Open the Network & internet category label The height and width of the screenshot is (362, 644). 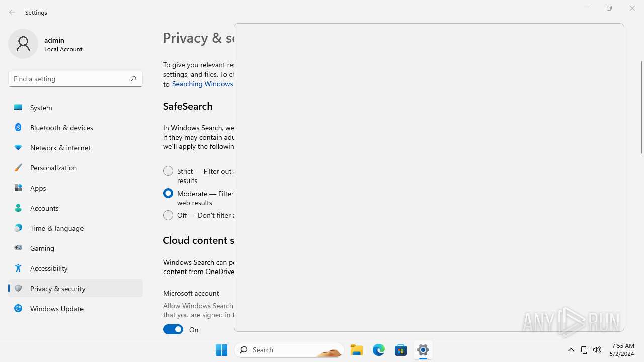[x=60, y=147]
